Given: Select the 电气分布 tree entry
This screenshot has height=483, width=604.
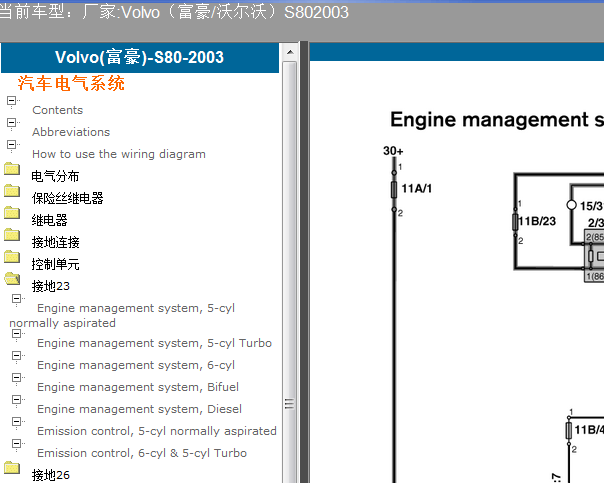Looking at the screenshot, I should coord(55,176).
